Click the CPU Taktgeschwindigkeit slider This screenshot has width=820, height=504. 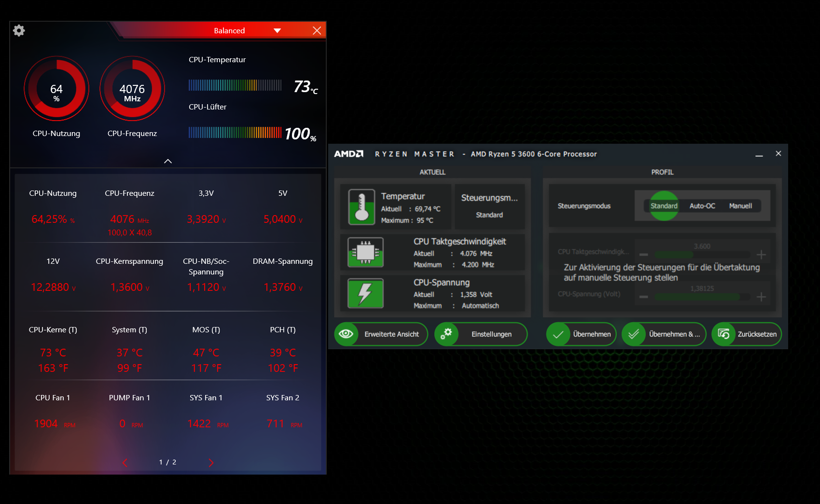[702, 255]
